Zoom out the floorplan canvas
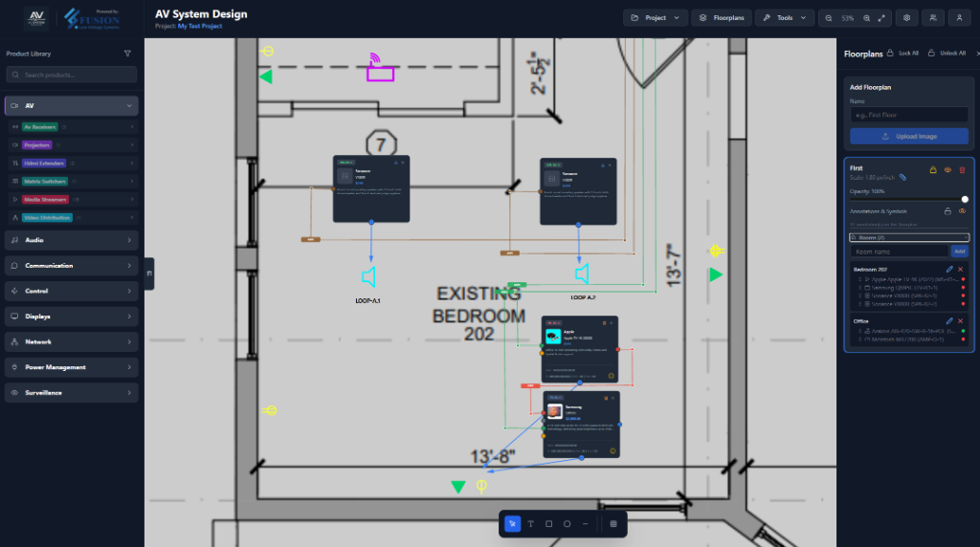 pyautogui.click(x=829, y=18)
